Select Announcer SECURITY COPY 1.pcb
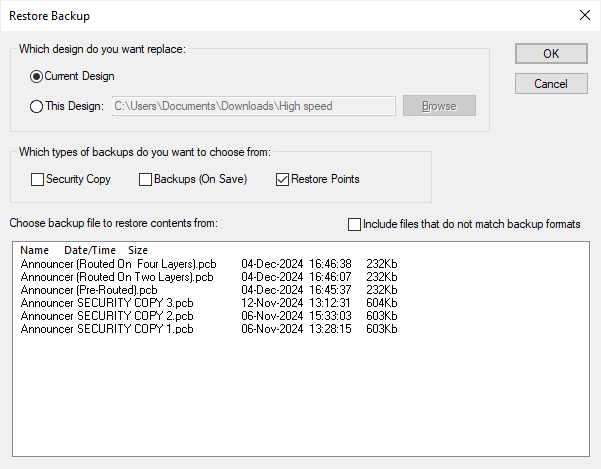 point(107,328)
